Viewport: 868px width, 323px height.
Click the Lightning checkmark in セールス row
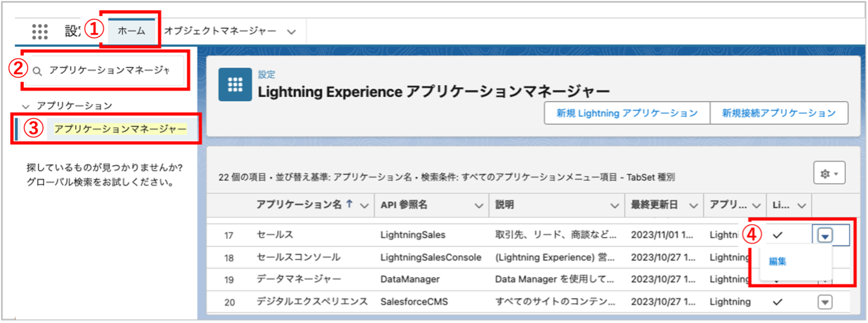click(778, 235)
